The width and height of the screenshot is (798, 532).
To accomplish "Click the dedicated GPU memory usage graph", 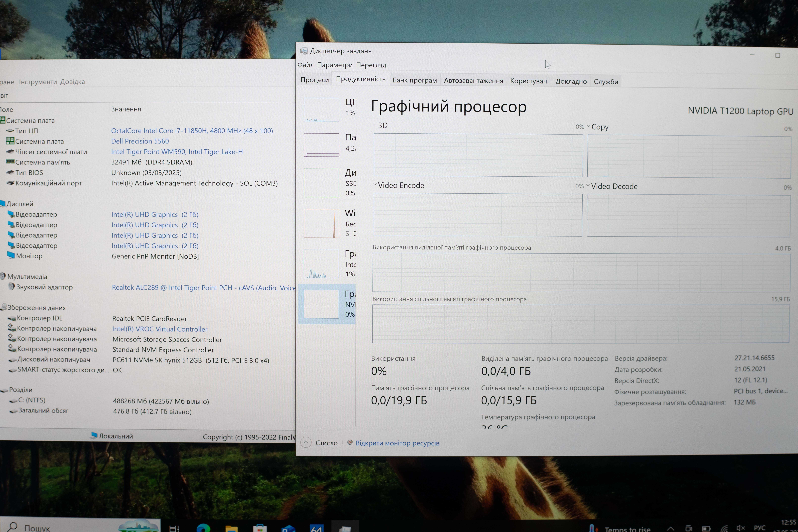I will click(x=581, y=272).
